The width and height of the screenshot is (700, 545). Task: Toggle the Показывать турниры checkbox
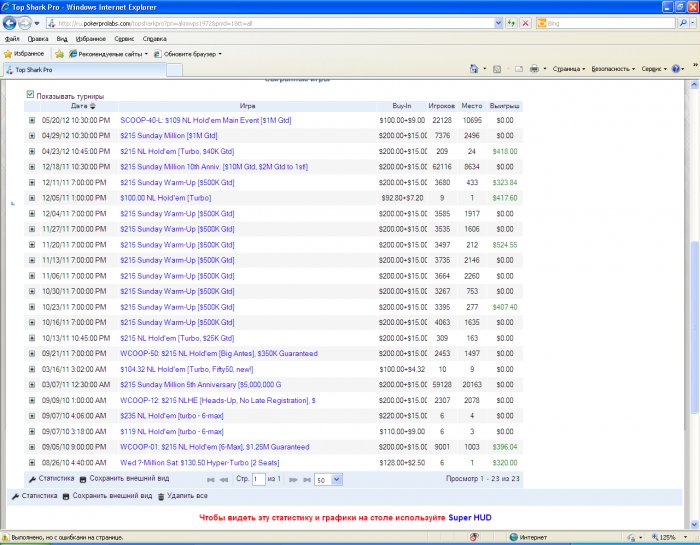coord(30,94)
